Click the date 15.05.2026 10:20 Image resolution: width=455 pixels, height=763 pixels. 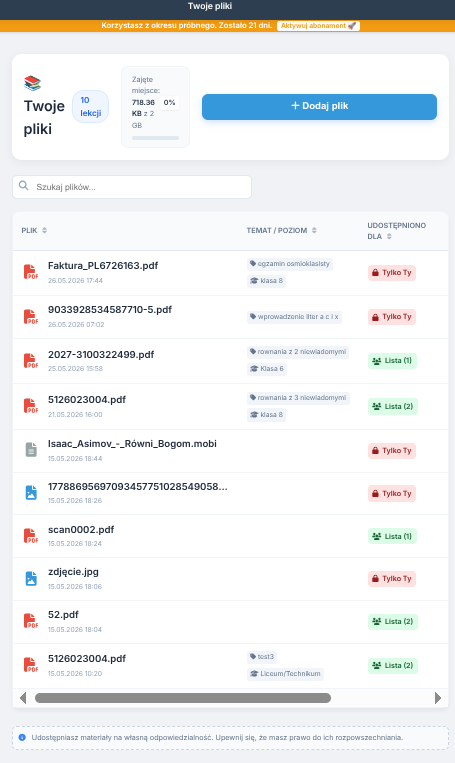click(75, 674)
